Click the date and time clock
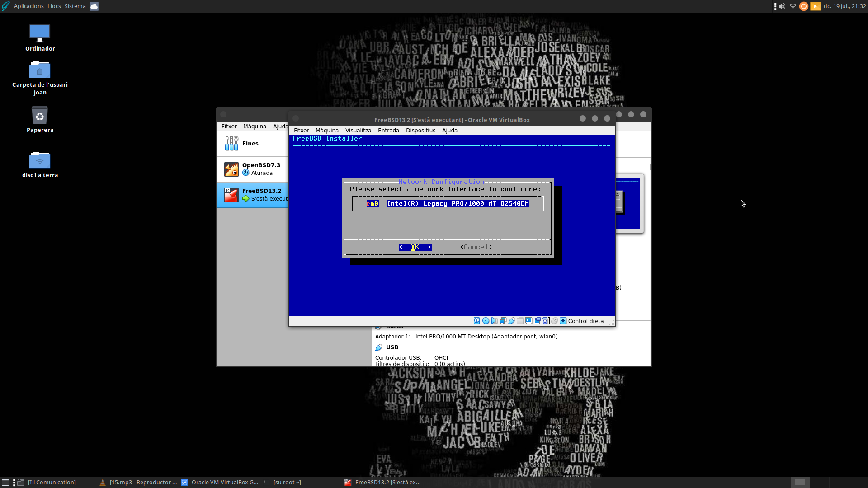 [x=844, y=6]
